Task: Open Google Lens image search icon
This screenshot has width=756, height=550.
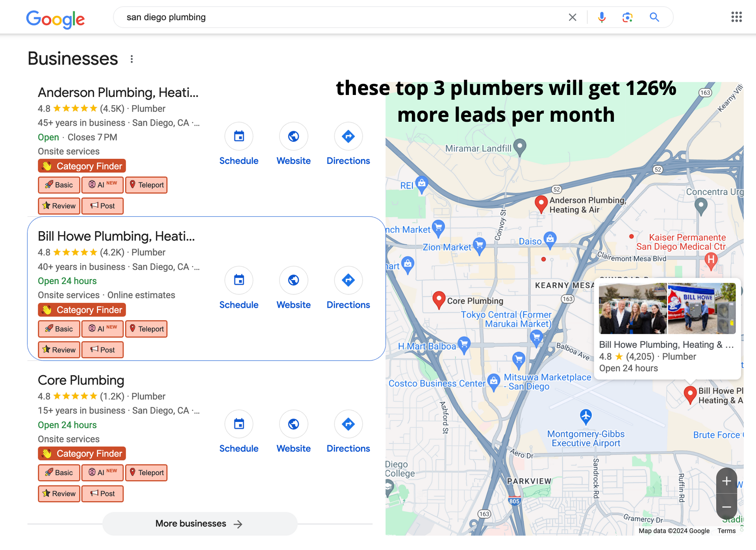Action: point(627,17)
